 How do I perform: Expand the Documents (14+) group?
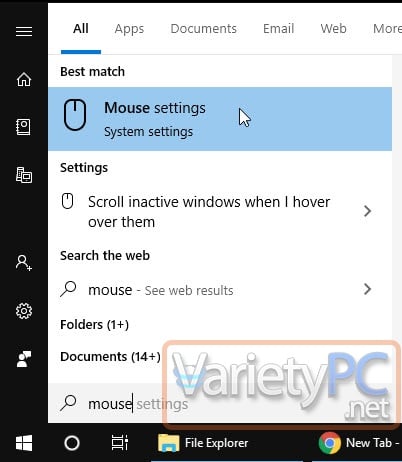tap(110, 357)
